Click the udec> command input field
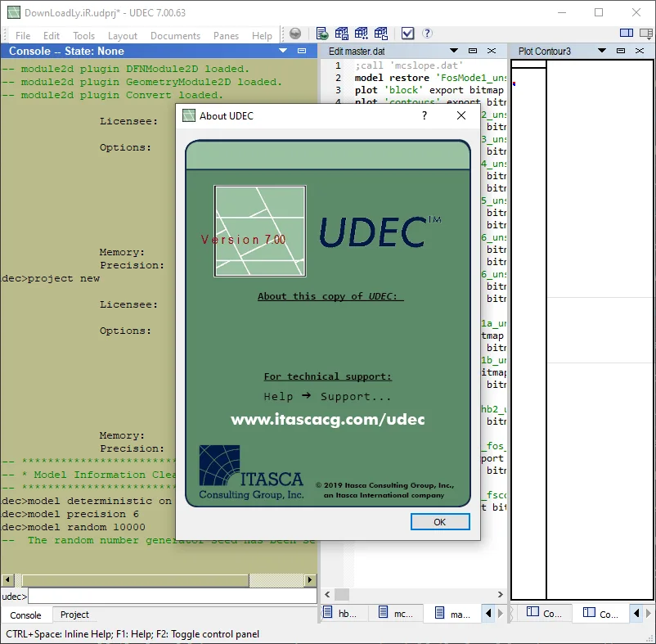Viewport: 656px width, 644px height. pyautogui.click(x=173, y=596)
